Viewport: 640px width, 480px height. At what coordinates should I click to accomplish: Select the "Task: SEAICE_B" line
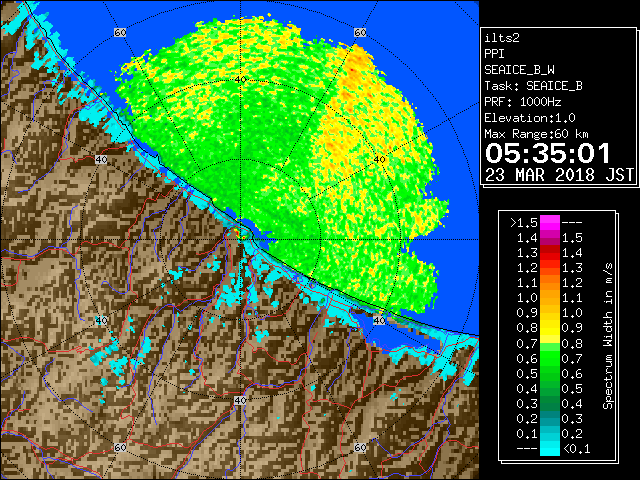(x=533, y=86)
